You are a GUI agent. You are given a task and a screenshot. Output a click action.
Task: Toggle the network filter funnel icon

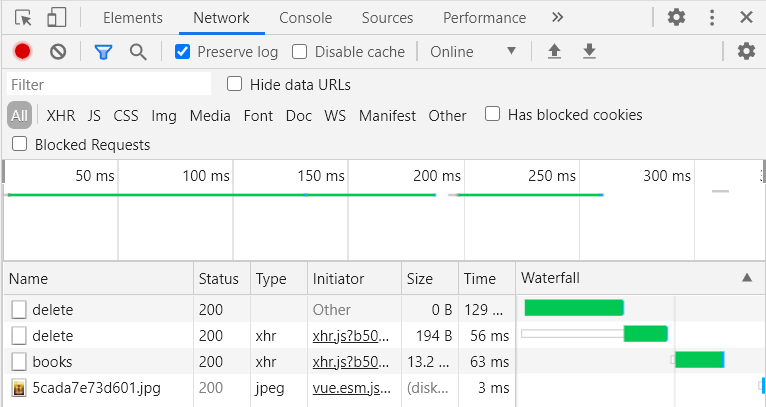(103, 51)
